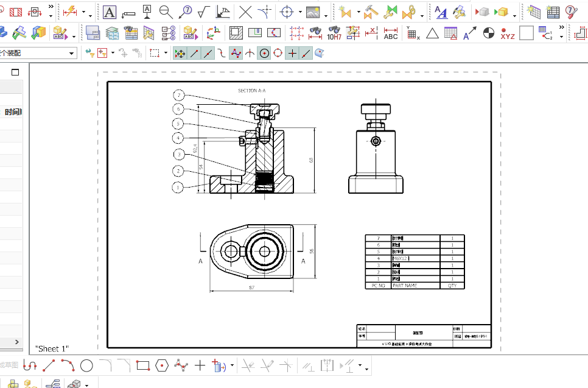Click the "Sheet 1" label
The height and width of the screenshot is (388, 588).
(x=52, y=348)
